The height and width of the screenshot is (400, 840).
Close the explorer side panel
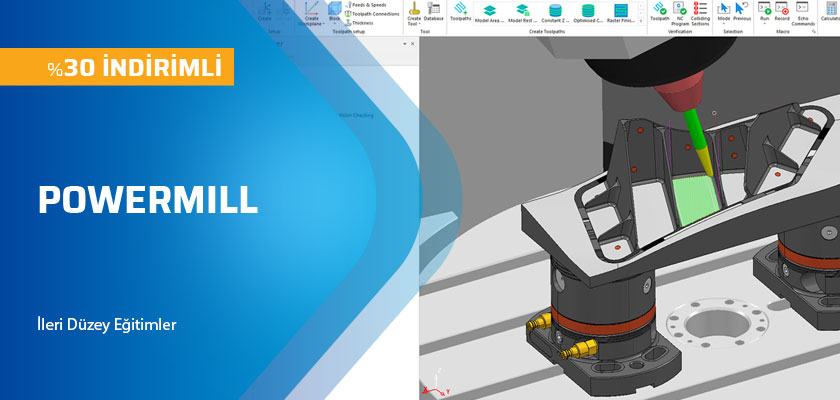pyautogui.click(x=414, y=44)
